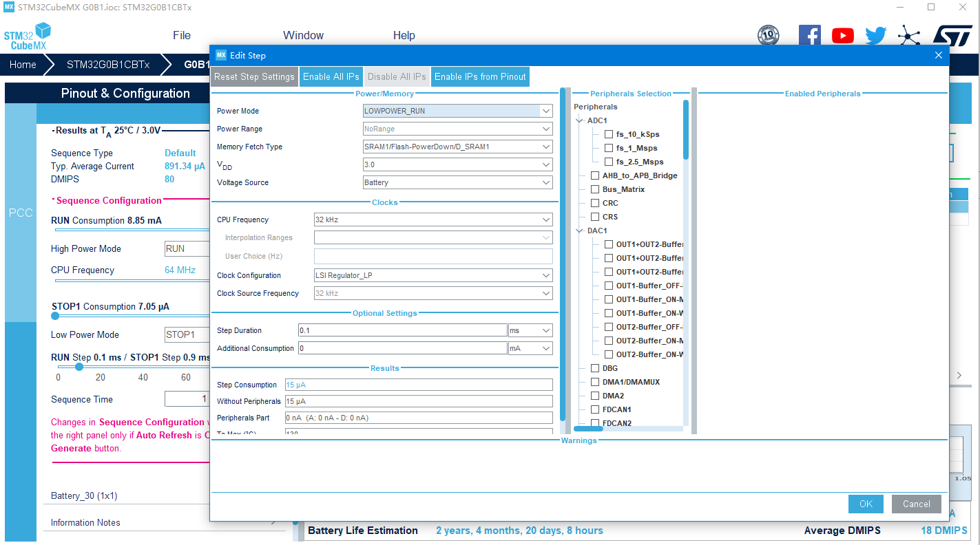Open the Twitter bird icon link
980x545 pixels.
tap(875, 36)
